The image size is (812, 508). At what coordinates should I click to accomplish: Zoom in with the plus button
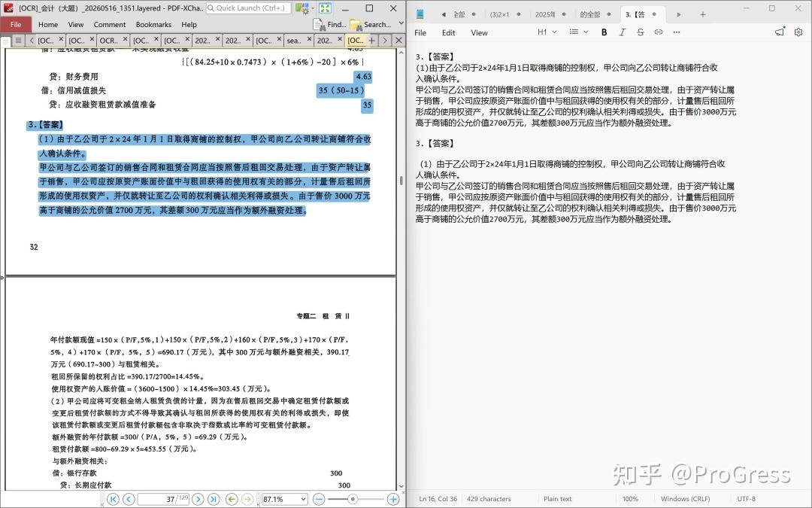click(393, 499)
